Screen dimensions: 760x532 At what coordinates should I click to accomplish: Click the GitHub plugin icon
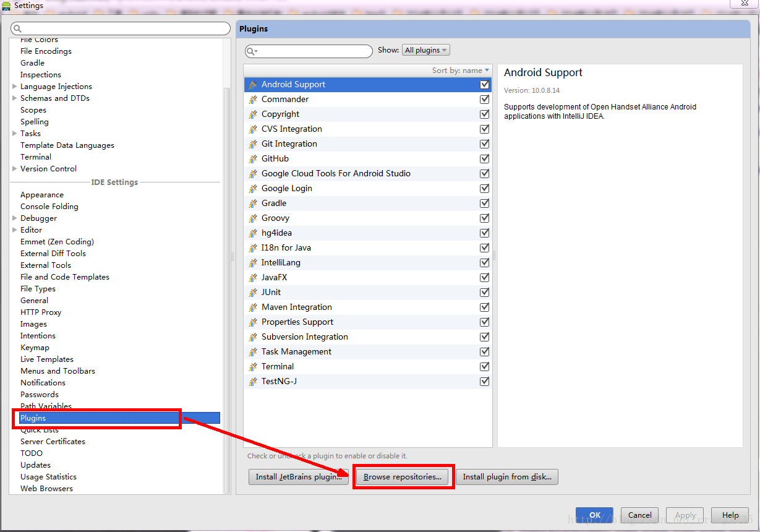[253, 159]
